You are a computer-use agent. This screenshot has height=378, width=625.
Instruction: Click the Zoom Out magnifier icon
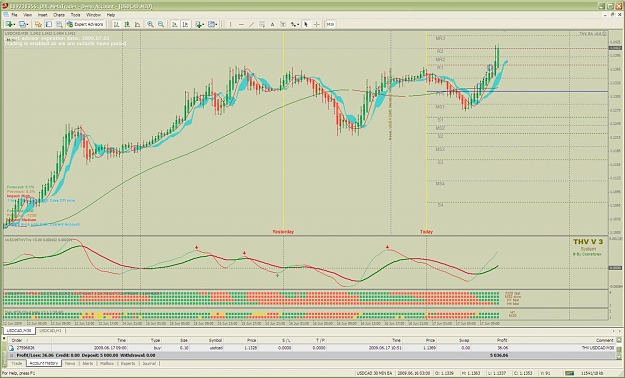tap(161, 24)
